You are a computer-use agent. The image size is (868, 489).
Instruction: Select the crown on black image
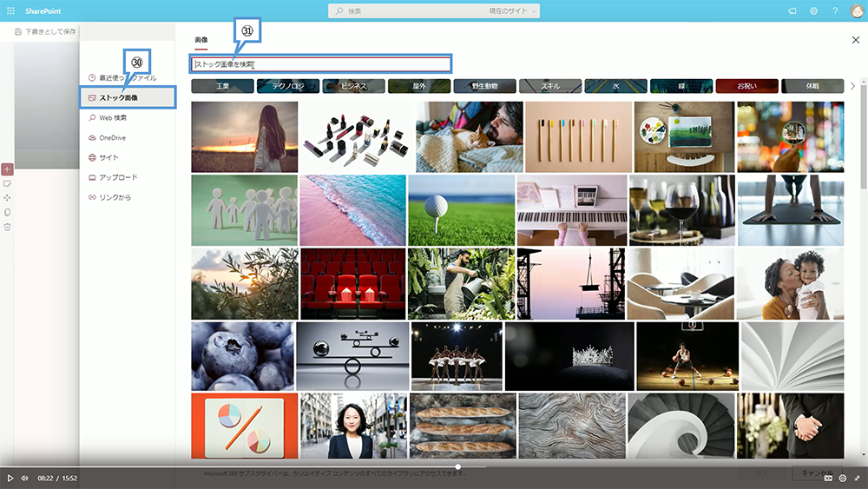[x=569, y=357]
